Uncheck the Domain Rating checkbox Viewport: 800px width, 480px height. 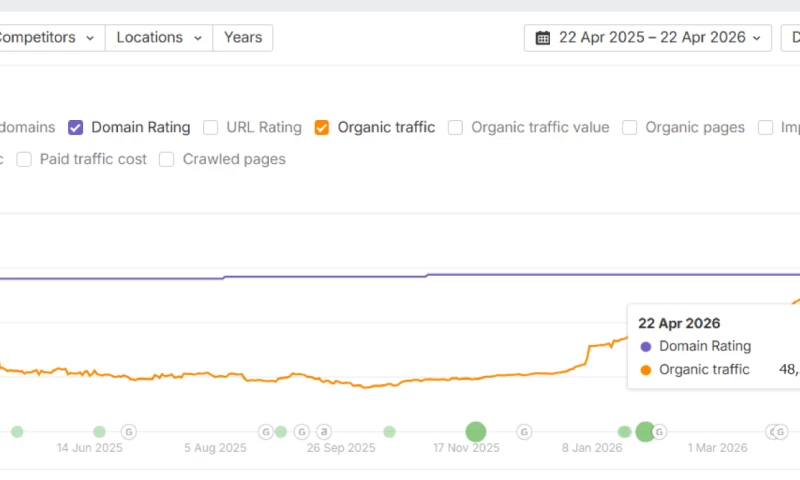(x=76, y=128)
